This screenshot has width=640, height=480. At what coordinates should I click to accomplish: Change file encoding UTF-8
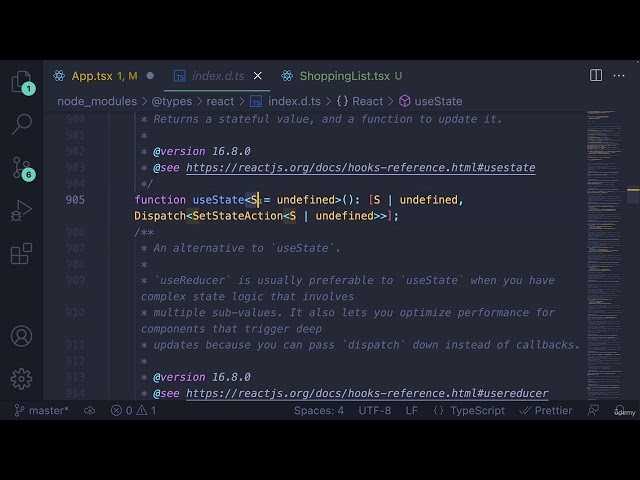[x=375, y=411]
